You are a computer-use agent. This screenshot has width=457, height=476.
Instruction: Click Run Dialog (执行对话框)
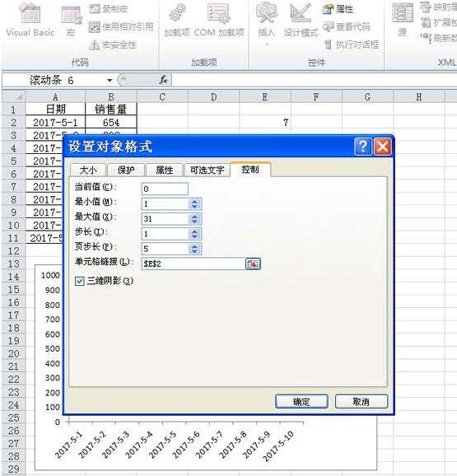(x=351, y=45)
